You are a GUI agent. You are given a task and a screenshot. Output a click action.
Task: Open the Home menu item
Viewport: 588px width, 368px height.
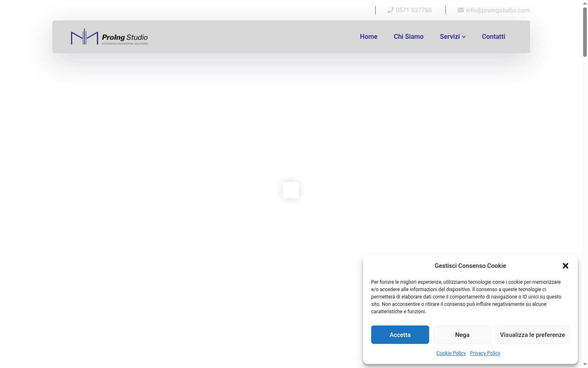(x=369, y=36)
